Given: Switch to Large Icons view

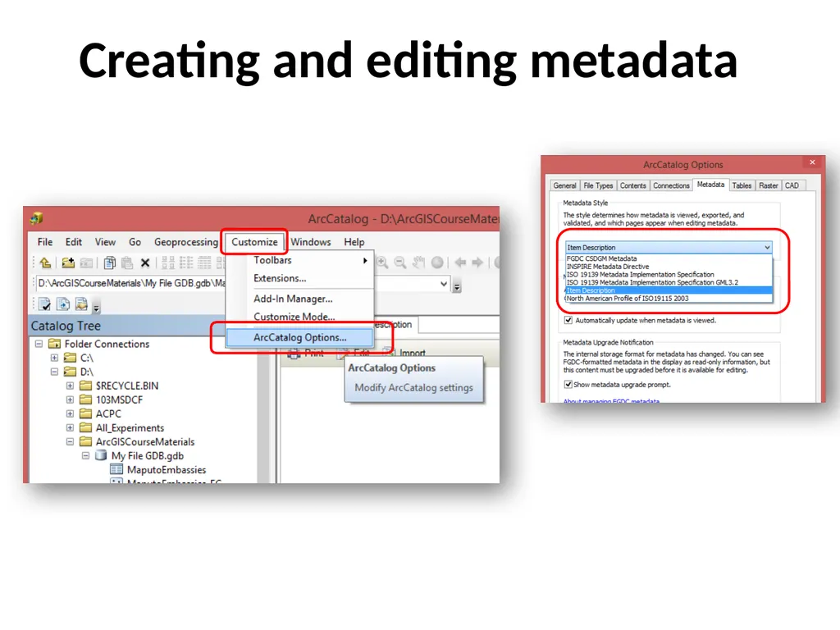Looking at the screenshot, I should [168, 262].
